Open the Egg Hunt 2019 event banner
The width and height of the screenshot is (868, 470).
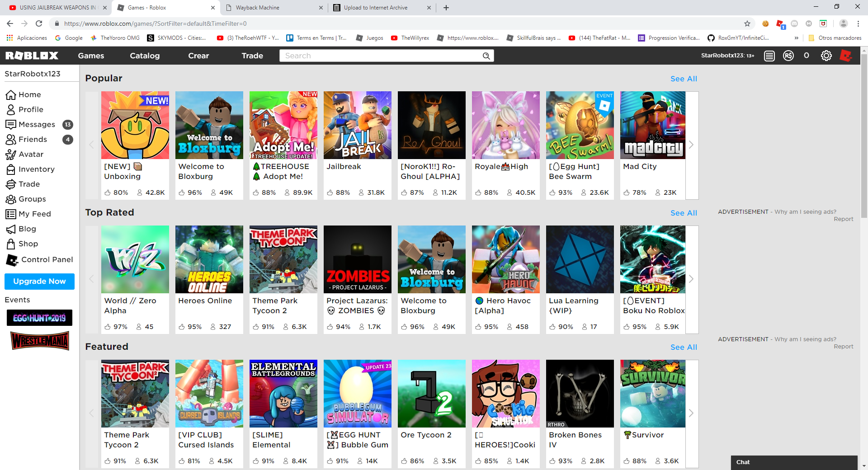pyautogui.click(x=39, y=318)
